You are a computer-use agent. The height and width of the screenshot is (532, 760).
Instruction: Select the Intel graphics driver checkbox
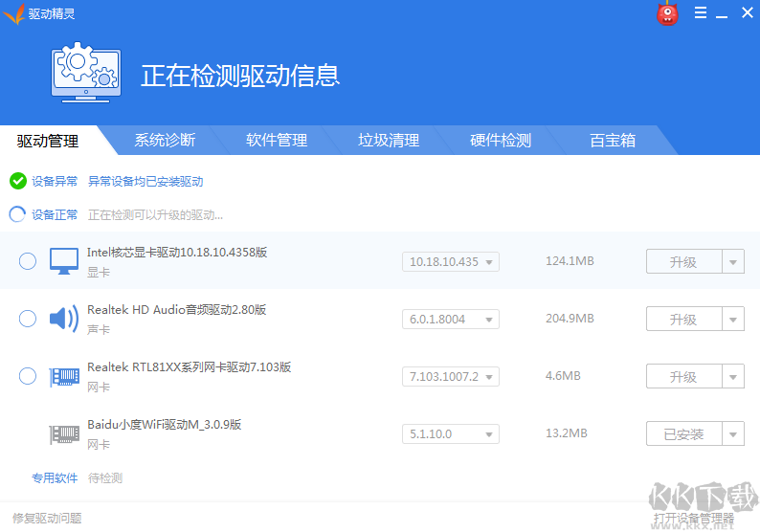tap(28, 261)
